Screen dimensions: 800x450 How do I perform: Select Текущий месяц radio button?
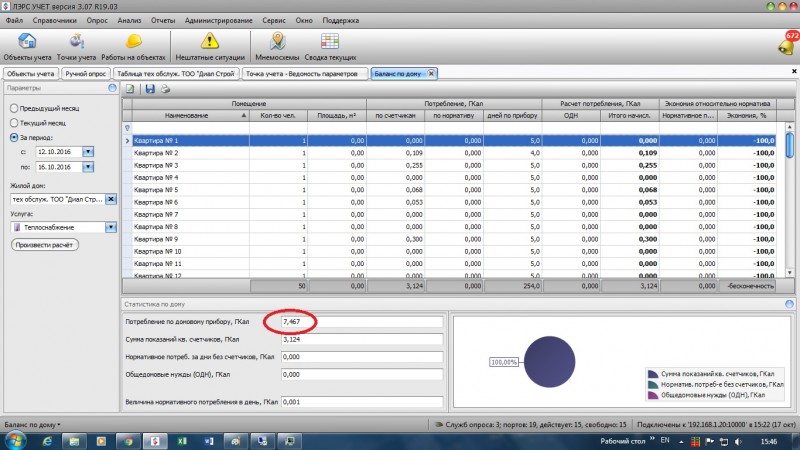click(x=14, y=123)
